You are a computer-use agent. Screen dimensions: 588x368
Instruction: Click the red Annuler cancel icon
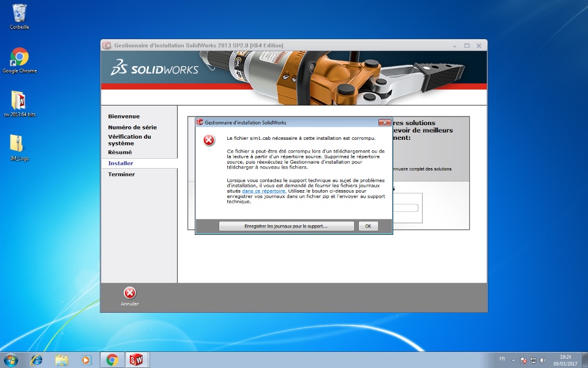[x=130, y=293]
